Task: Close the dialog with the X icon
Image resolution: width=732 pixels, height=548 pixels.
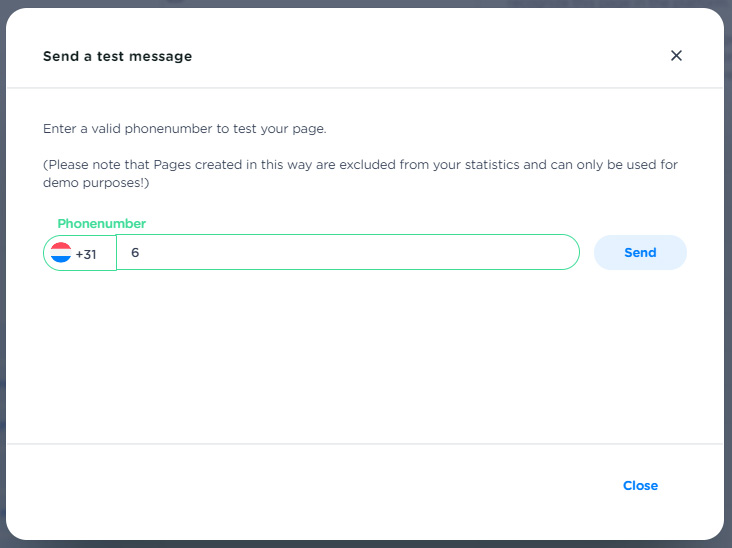Action: pos(676,56)
